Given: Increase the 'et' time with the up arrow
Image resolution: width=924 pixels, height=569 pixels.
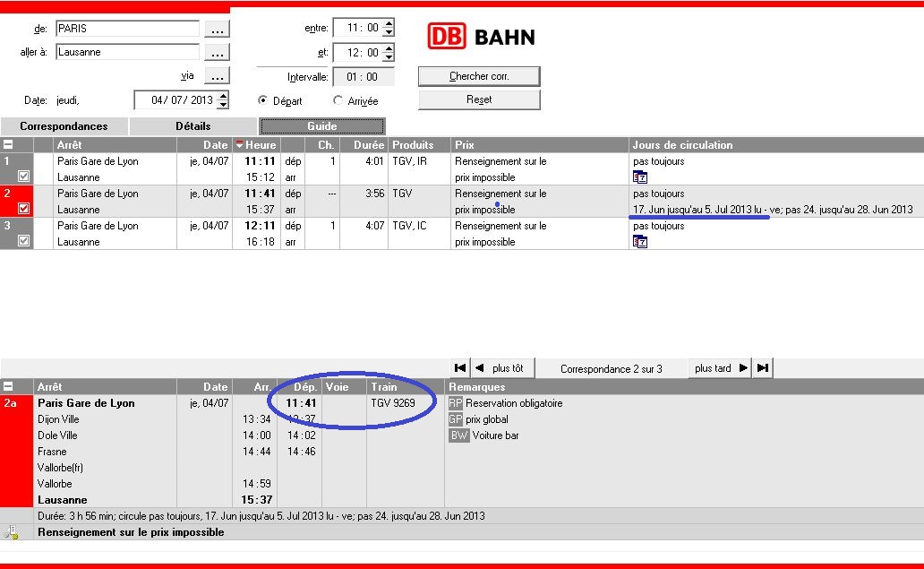Looking at the screenshot, I should click(x=389, y=48).
